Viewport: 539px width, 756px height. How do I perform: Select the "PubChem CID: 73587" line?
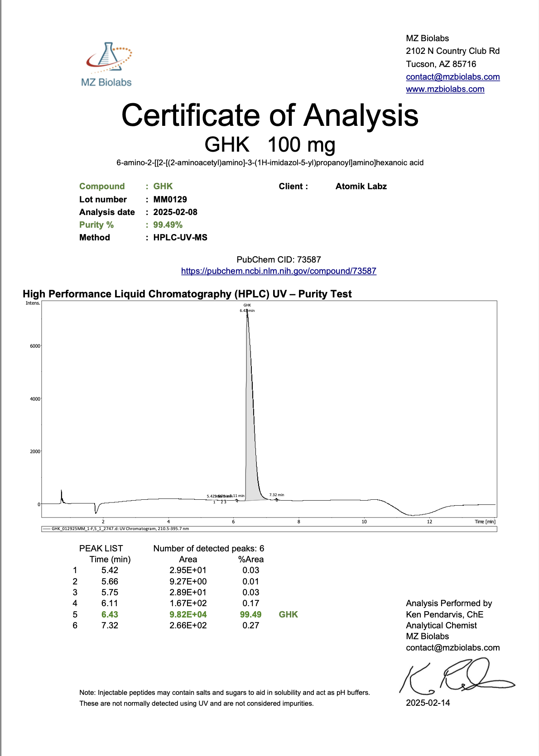tap(279, 259)
